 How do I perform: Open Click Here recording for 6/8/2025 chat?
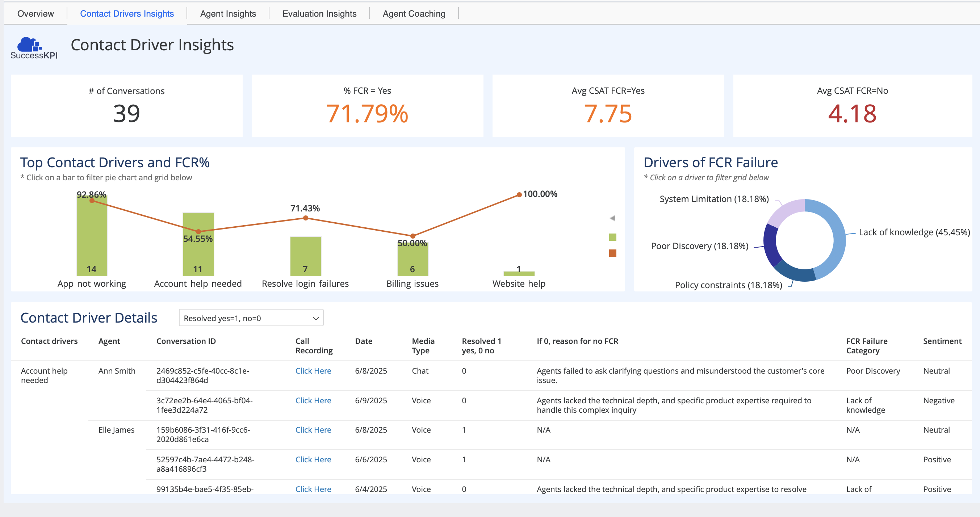(x=313, y=370)
